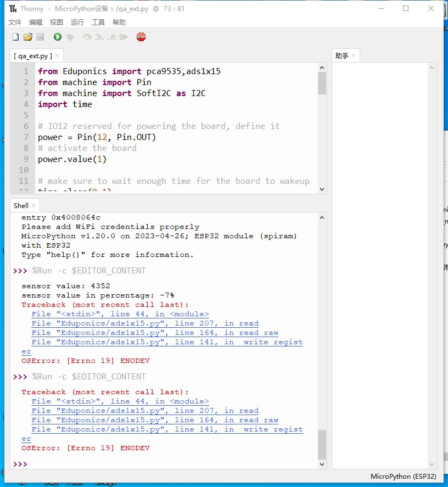Open the 帮助 menu
This screenshot has width=448, height=487.
[x=119, y=23]
